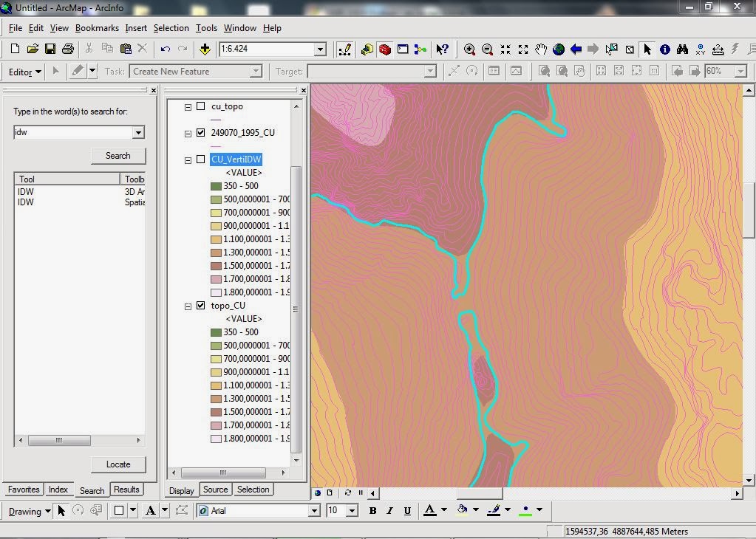Open Find with the binoculars icon
756x539 pixels.
(x=683, y=49)
